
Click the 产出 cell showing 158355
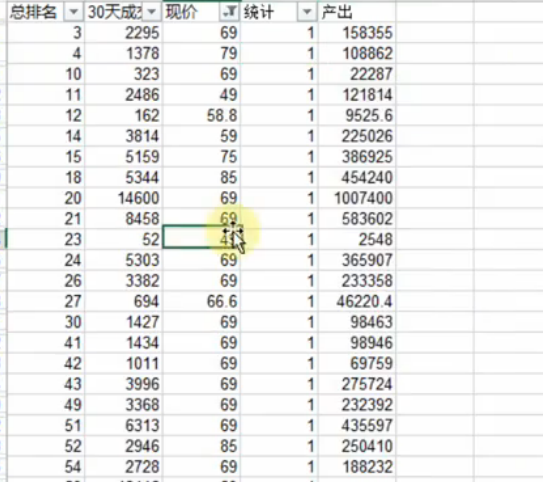point(357,33)
